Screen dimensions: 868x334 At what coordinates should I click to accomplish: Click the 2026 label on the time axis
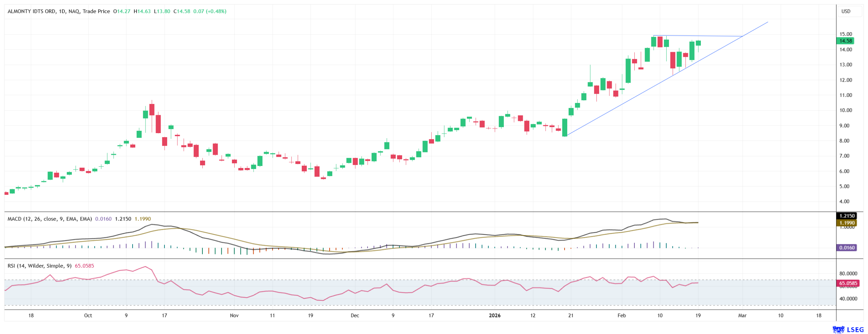[494, 315]
